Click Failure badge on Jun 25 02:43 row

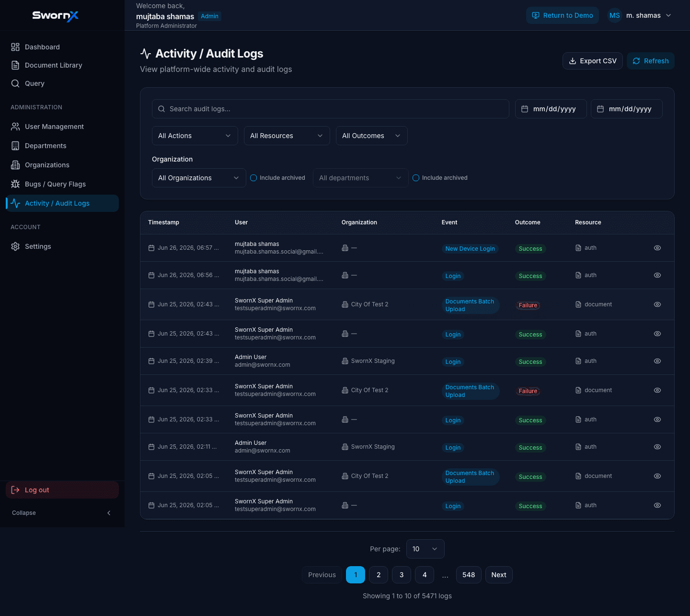tap(528, 305)
